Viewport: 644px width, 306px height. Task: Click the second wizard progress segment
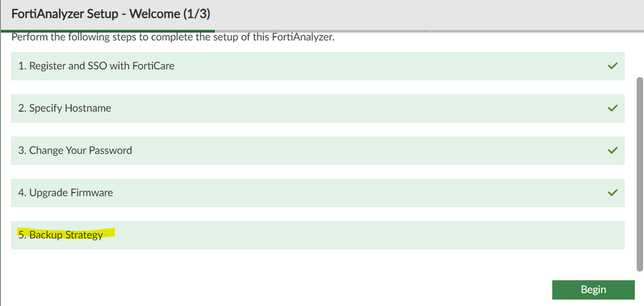(x=322, y=31)
